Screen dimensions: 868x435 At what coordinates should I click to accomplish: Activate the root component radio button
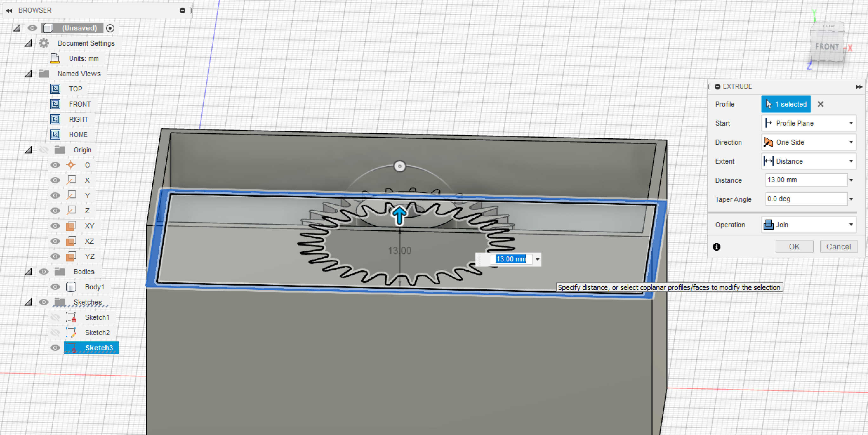click(x=110, y=28)
